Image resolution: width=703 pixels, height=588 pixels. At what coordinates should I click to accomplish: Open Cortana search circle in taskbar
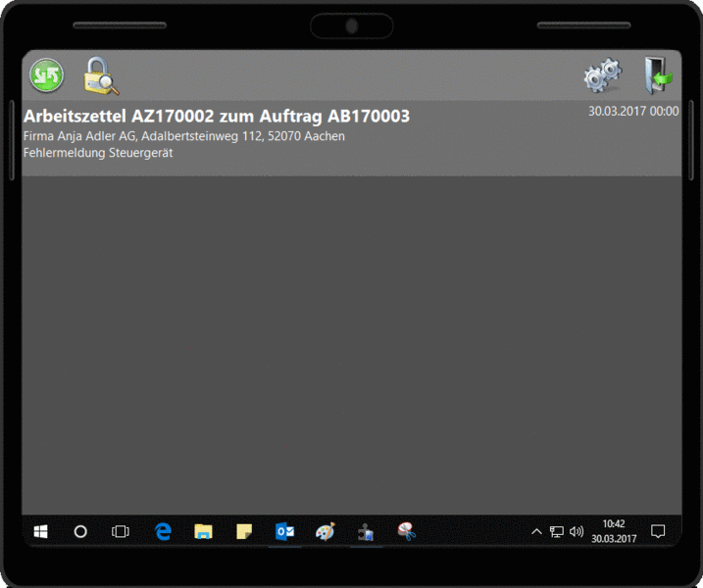point(80,531)
